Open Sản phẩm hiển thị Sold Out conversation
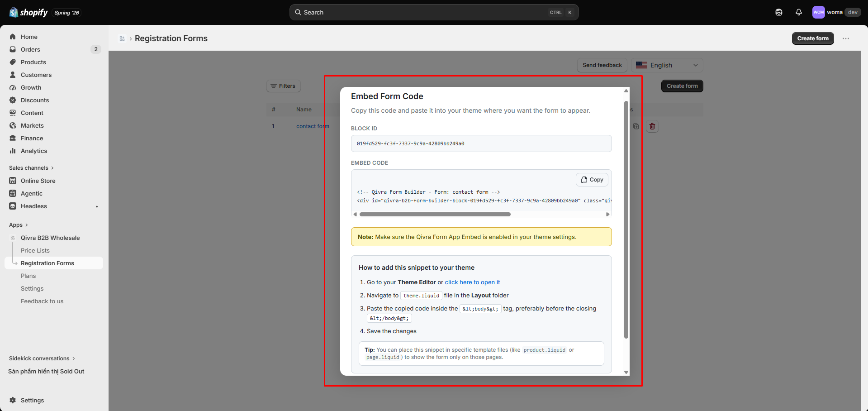868x411 pixels. 46,371
